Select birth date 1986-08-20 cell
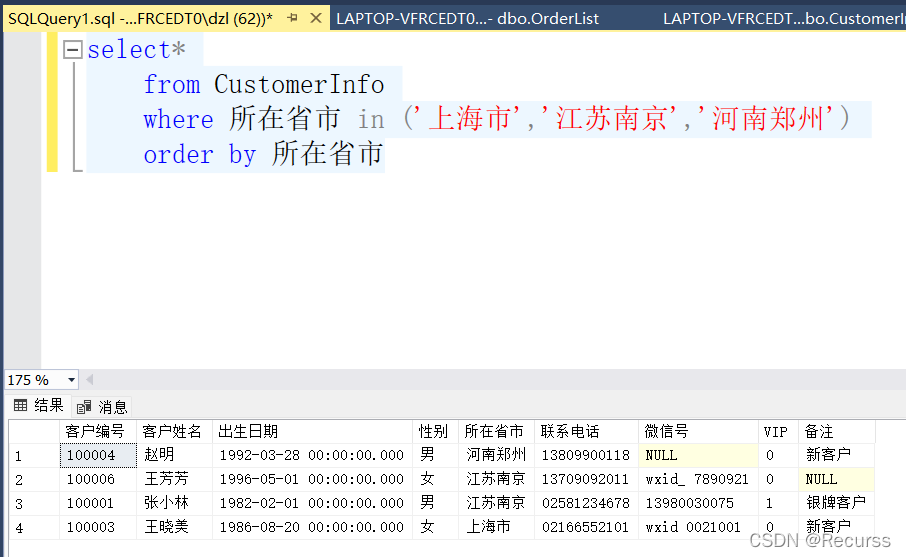This screenshot has width=906, height=557. point(313,527)
